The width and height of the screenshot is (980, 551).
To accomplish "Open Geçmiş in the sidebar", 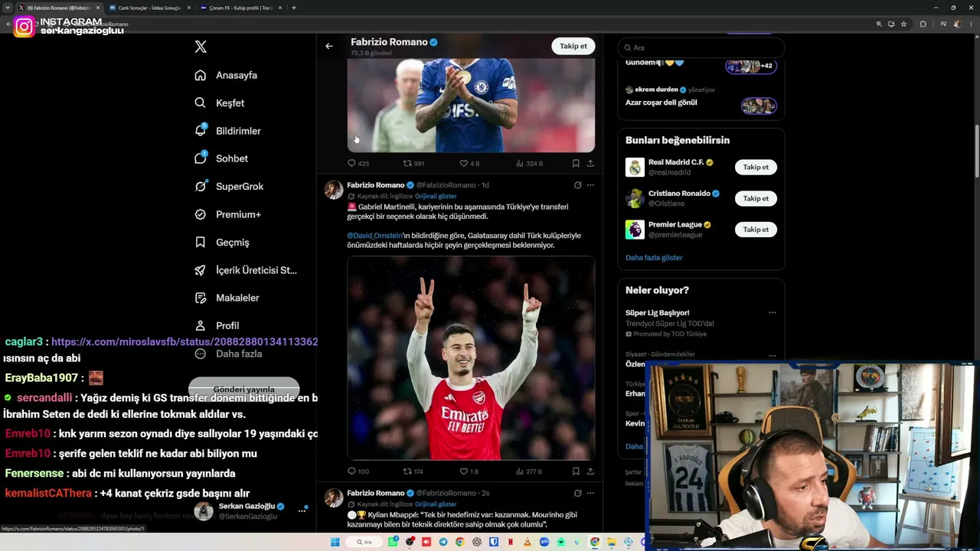I will (222, 242).
